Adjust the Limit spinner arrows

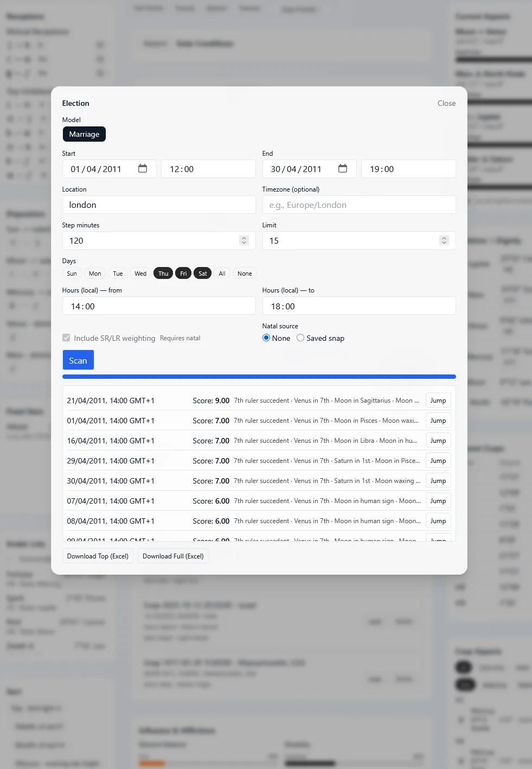coord(444,240)
